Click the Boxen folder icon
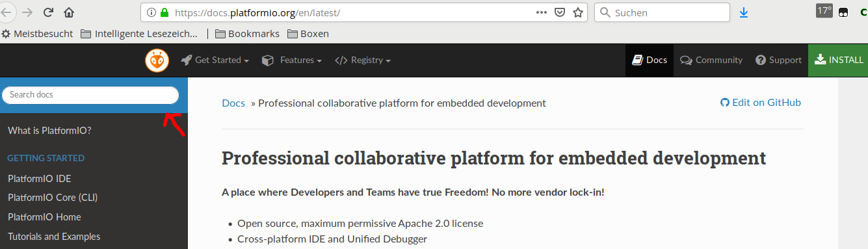 (x=293, y=34)
